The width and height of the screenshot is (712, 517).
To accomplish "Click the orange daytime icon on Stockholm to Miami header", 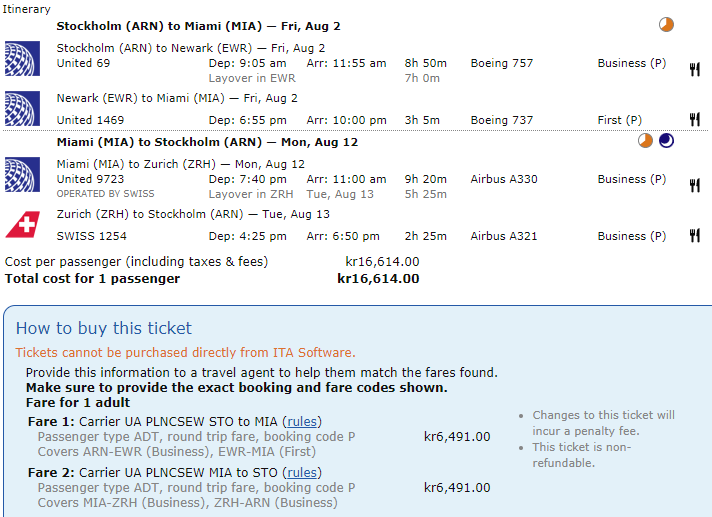I will (x=666, y=24).
